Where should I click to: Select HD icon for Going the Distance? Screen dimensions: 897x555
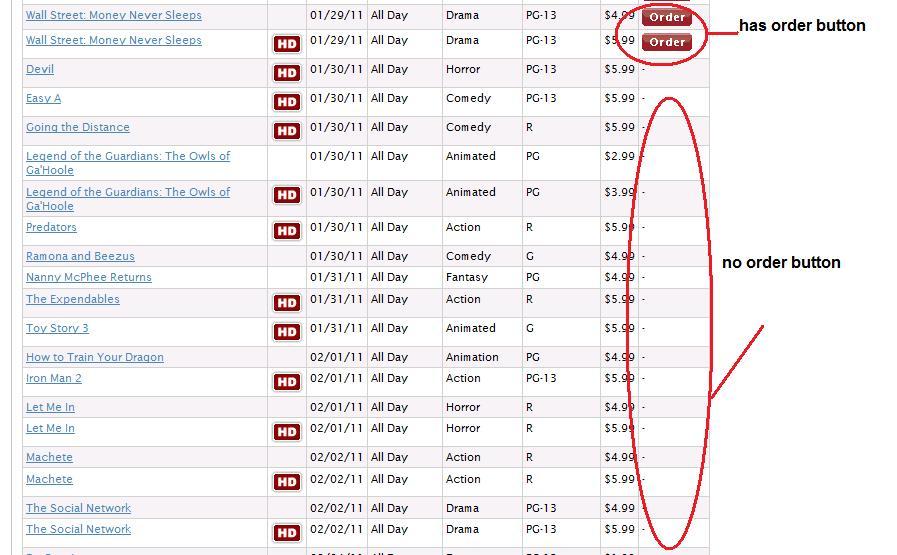coord(287,131)
